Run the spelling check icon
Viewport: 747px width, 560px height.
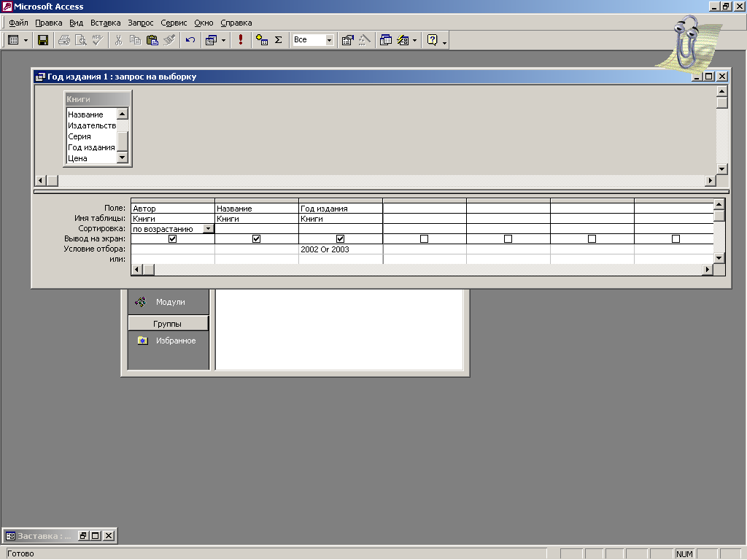coord(98,40)
